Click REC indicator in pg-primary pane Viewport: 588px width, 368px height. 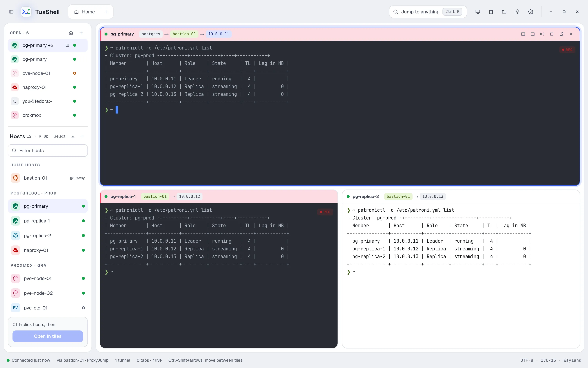coord(567,50)
